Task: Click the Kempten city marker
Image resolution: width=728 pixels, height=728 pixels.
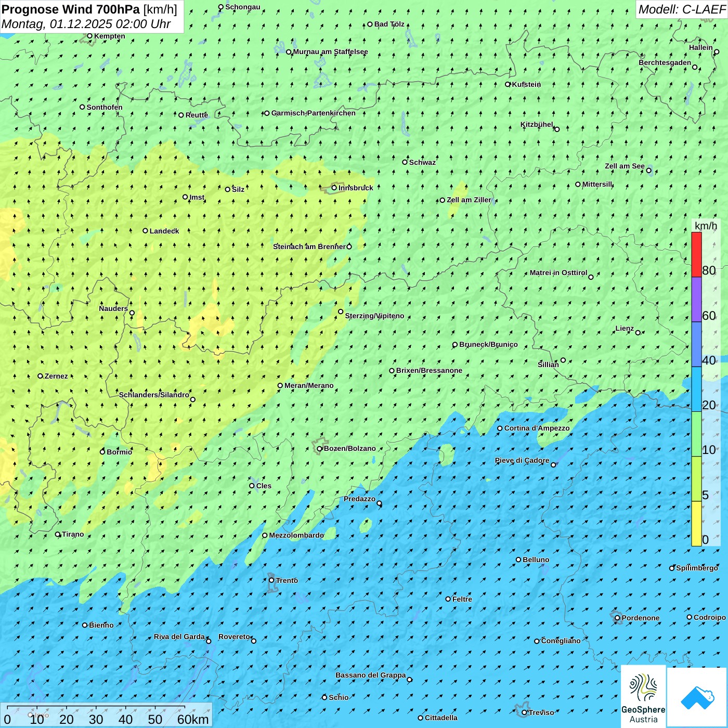Action: (x=89, y=36)
